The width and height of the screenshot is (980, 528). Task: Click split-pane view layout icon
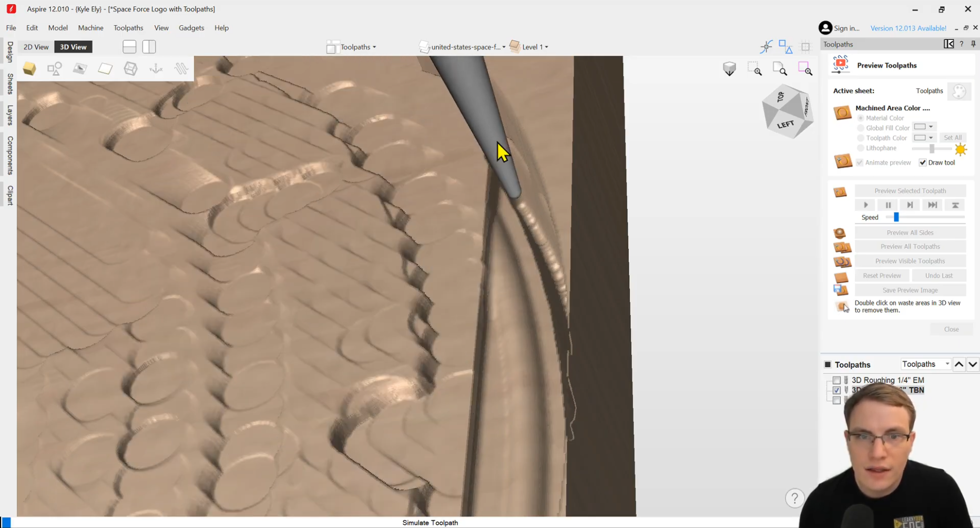[x=149, y=47]
